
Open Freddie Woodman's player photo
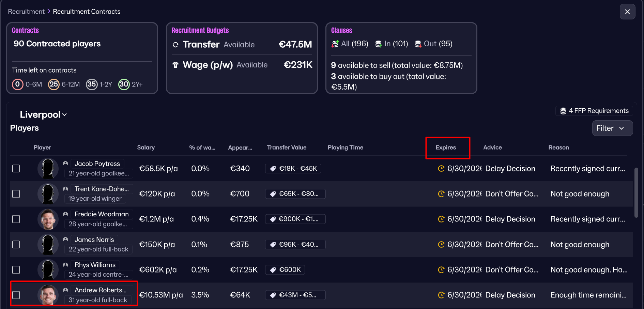48,219
